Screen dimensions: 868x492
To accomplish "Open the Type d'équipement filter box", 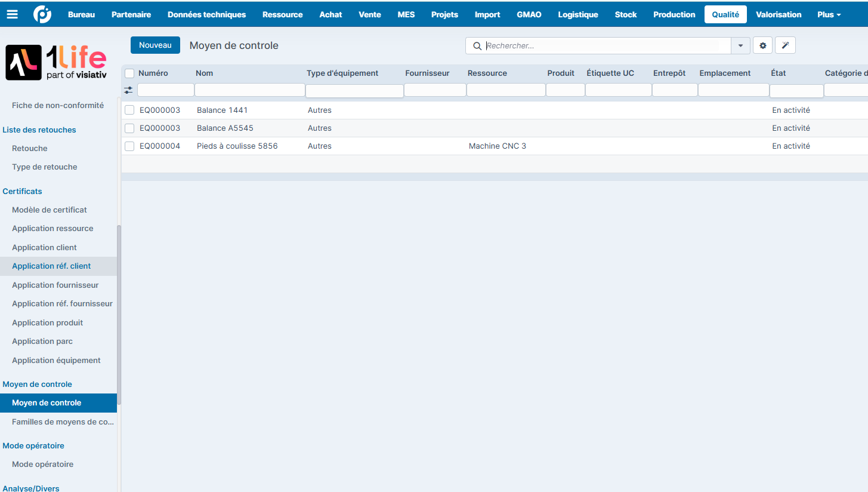I will [354, 91].
